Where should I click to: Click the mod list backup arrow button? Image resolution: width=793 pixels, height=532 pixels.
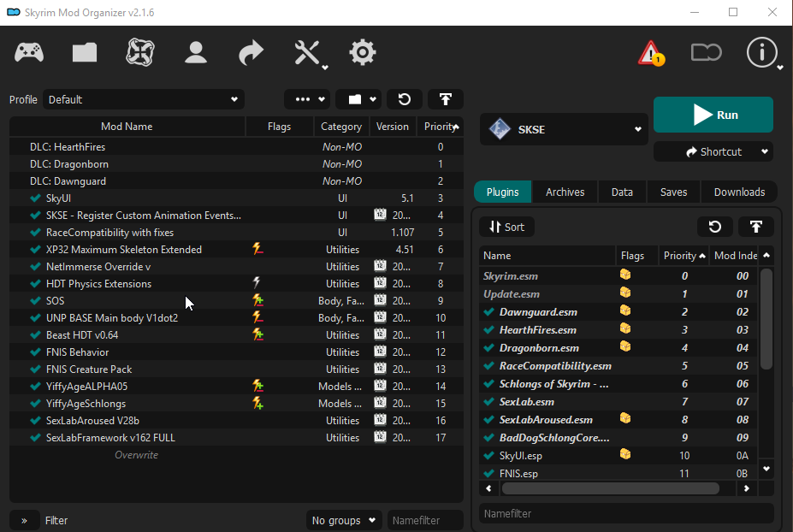click(446, 99)
